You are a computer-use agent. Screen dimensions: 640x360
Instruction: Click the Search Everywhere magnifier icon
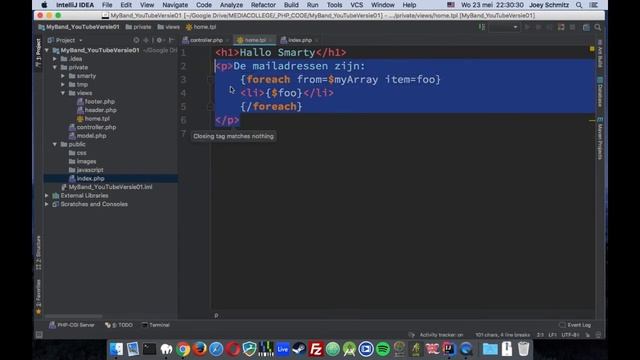[x=598, y=27]
